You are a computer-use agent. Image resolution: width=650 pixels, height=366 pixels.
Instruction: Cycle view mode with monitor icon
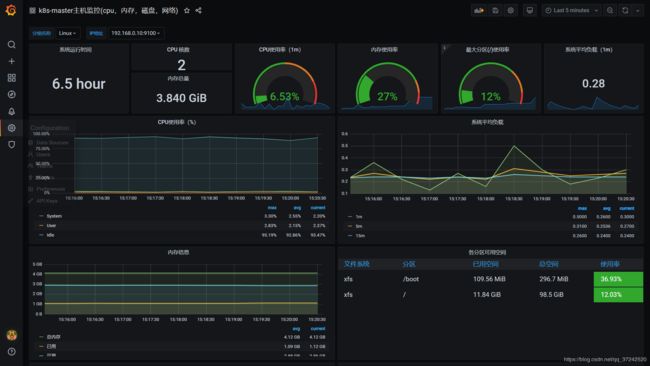point(530,10)
